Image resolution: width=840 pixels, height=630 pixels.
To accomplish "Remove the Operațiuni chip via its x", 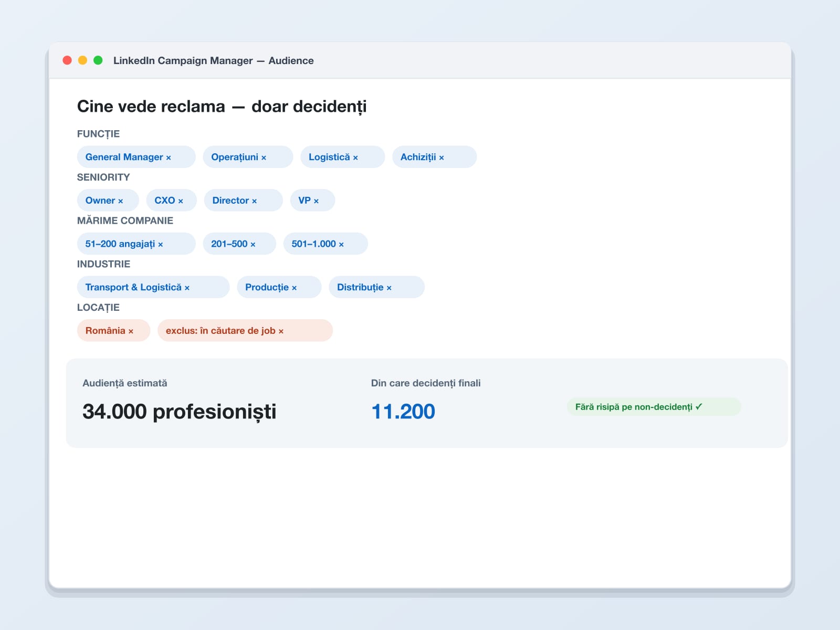I will 264,157.
